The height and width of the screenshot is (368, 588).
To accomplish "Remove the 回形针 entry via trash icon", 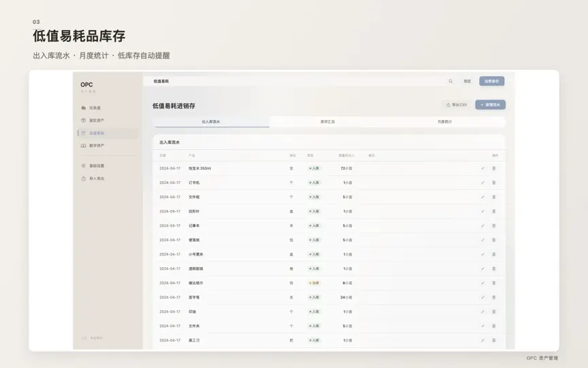I will tap(494, 211).
